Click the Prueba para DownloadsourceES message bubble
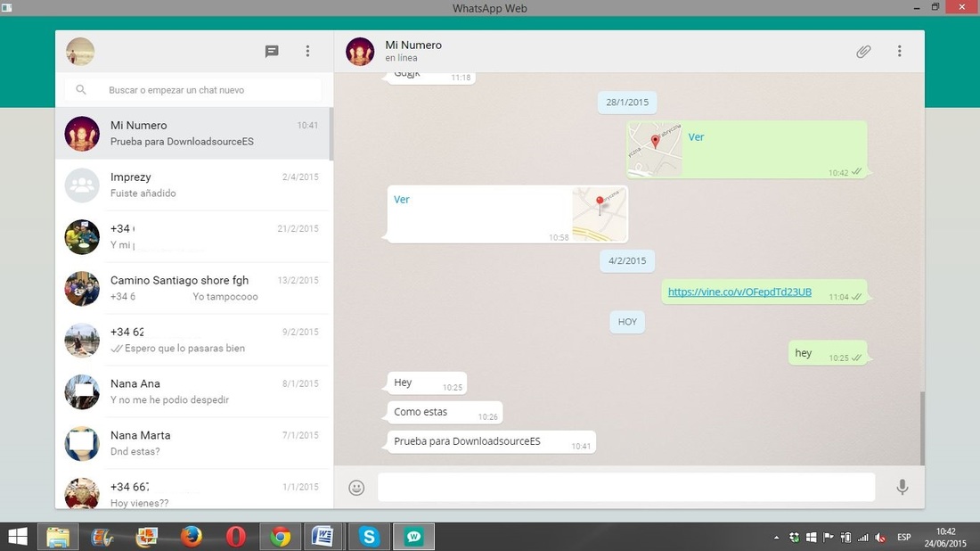 [x=491, y=441]
